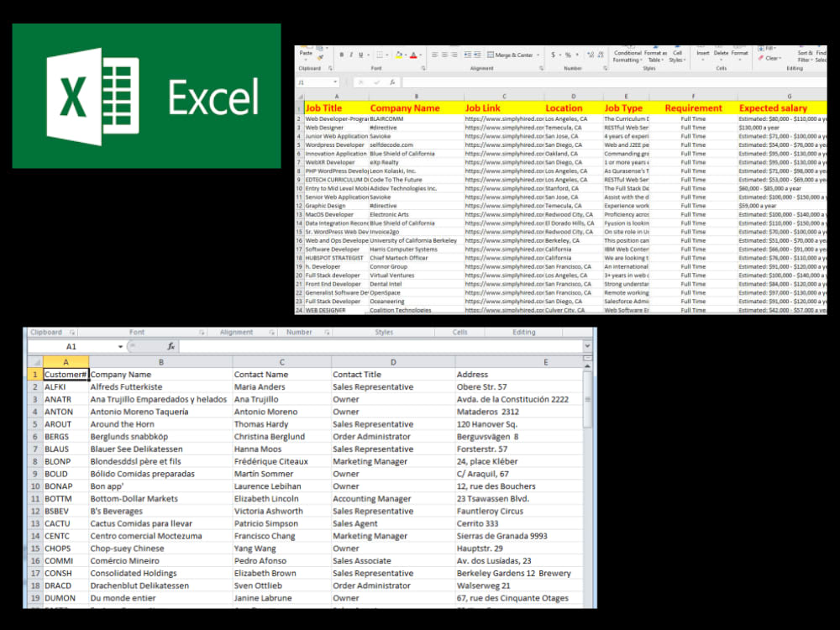The height and width of the screenshot is (630, 840).
Task: Select cell Berkeley Gardens 12 Brewery
Action: 518,573
